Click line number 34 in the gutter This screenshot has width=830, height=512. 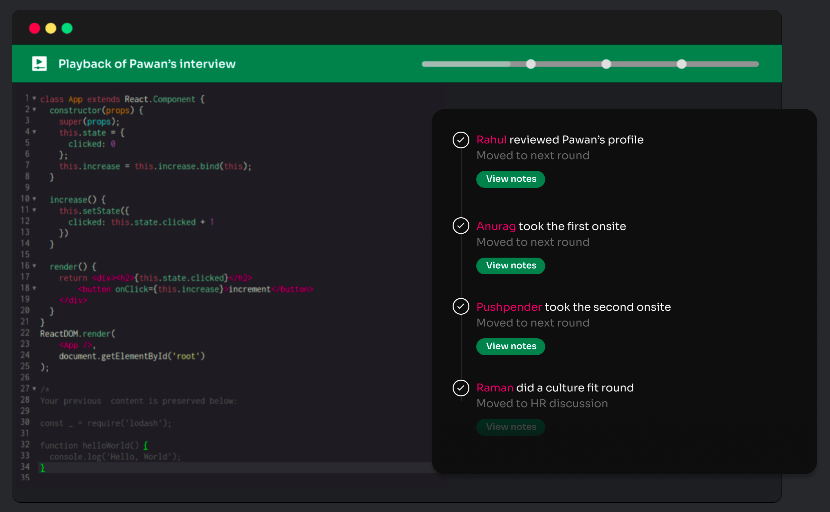click(25, 466)
